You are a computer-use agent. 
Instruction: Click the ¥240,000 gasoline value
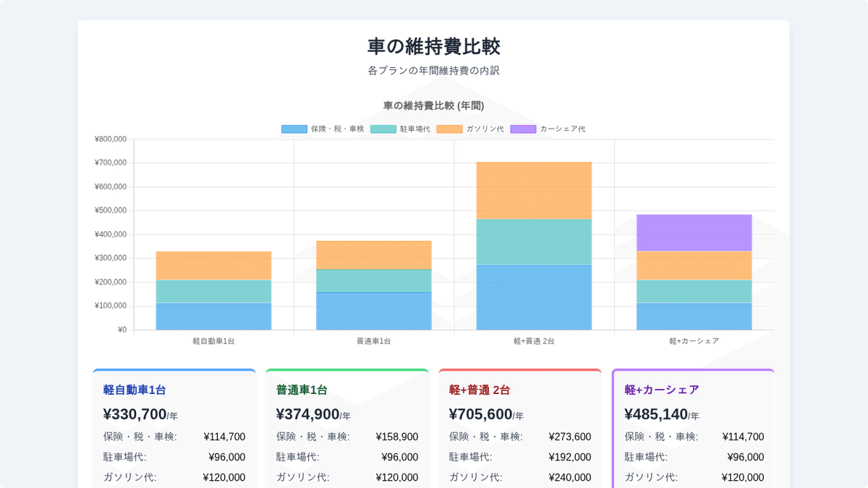click(570, 477)
